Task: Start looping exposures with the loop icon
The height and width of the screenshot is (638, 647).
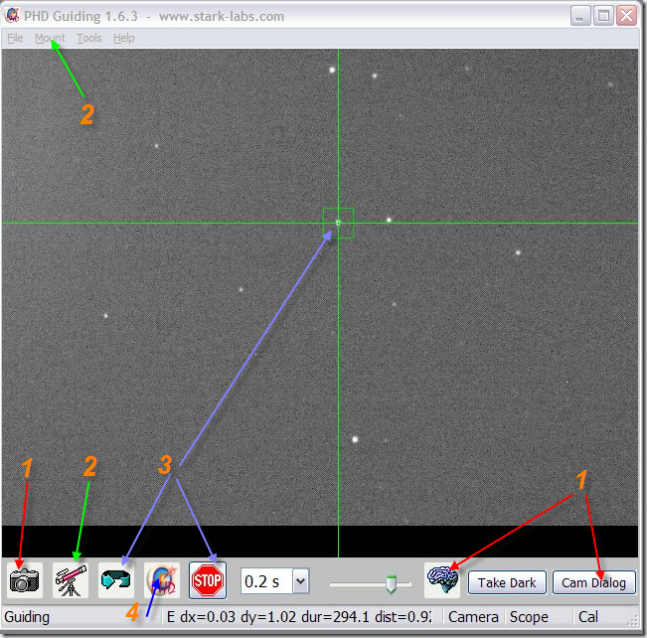Action: 116,580
